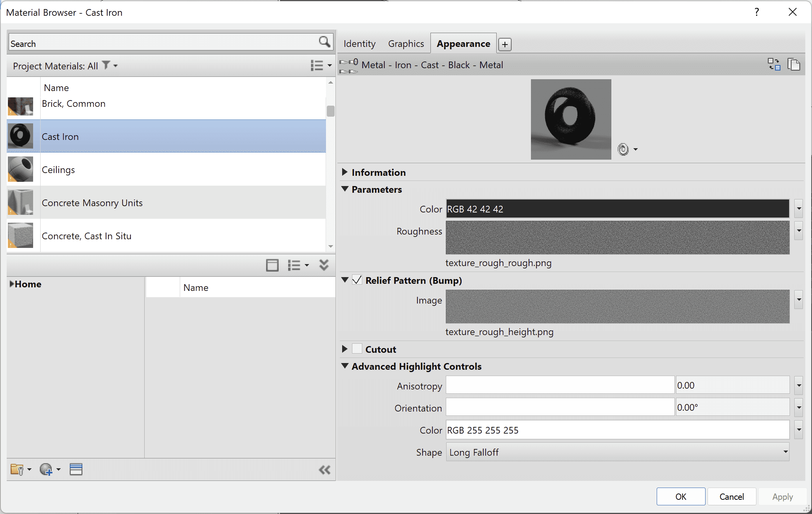Open the material library folder icon

pyautogui.click(x=17, y=469)
